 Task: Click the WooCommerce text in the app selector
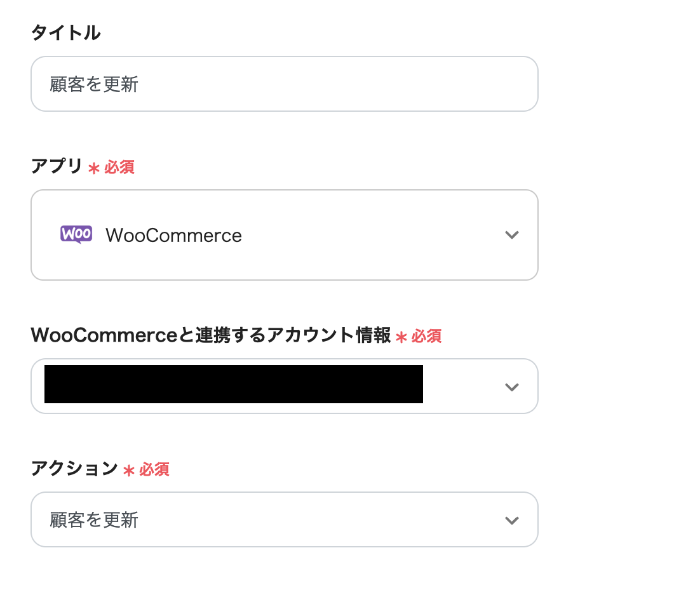click(x=173, y=236)
